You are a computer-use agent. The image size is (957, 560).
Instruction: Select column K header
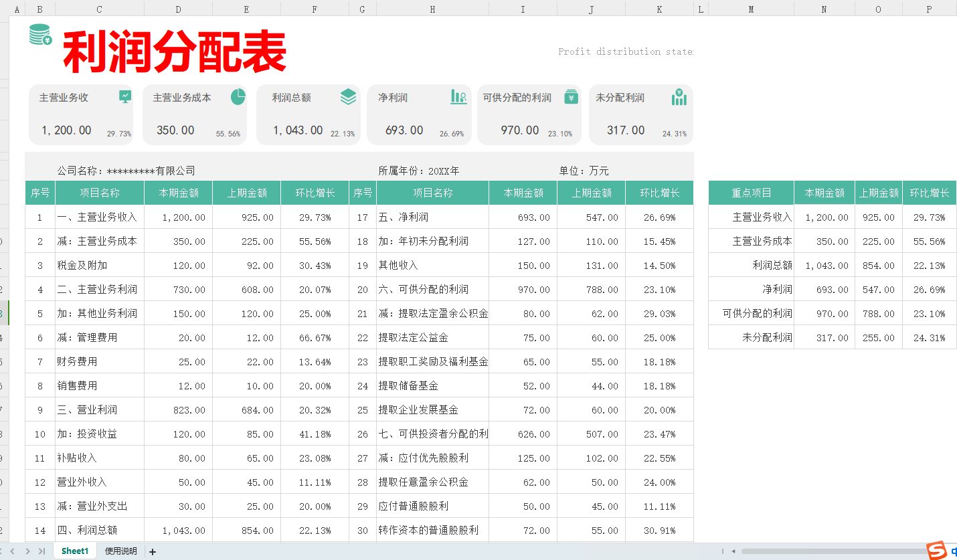659,9
